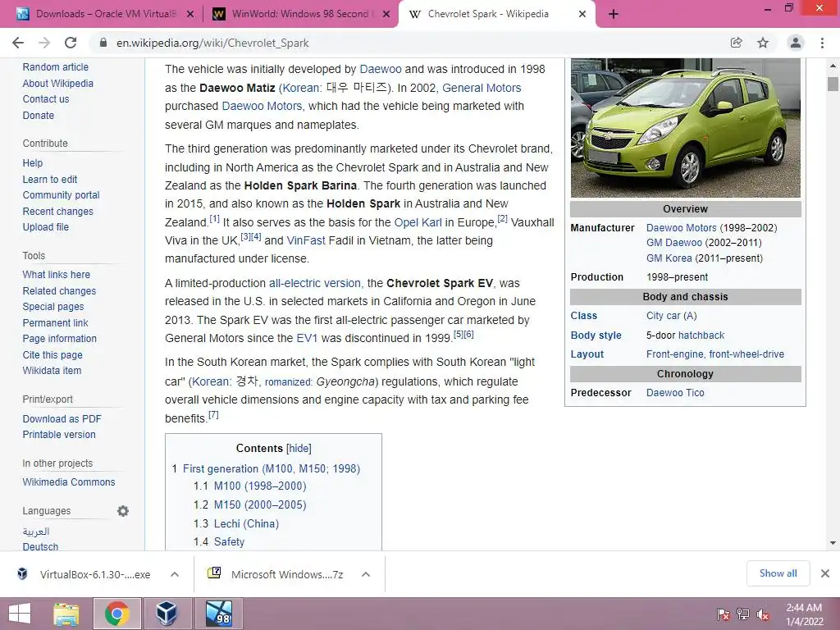Click the muted volume tray icon

coord(763,615)
